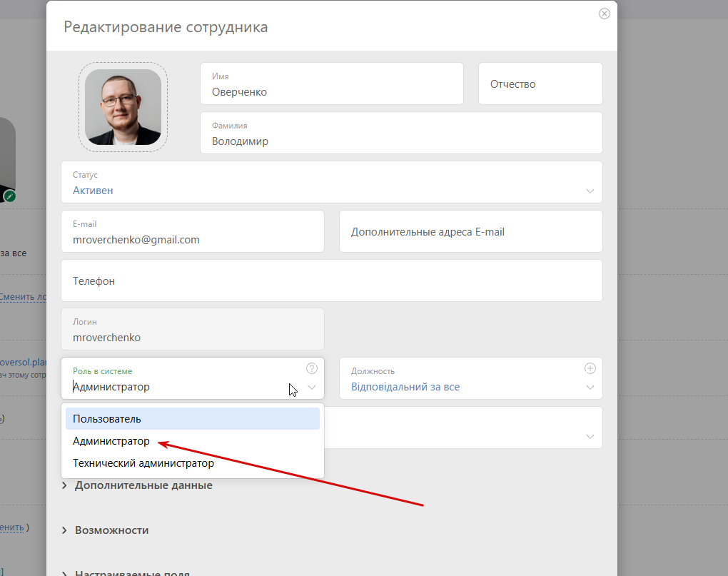Click the help icon in Роль в системе

pyautogui.click(x=311, y=368)
